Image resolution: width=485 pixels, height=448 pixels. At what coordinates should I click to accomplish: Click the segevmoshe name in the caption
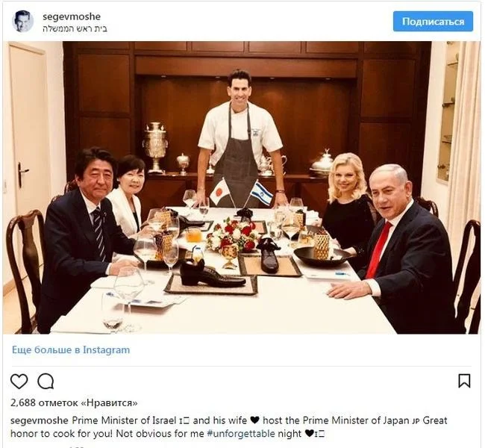point(40,420)
